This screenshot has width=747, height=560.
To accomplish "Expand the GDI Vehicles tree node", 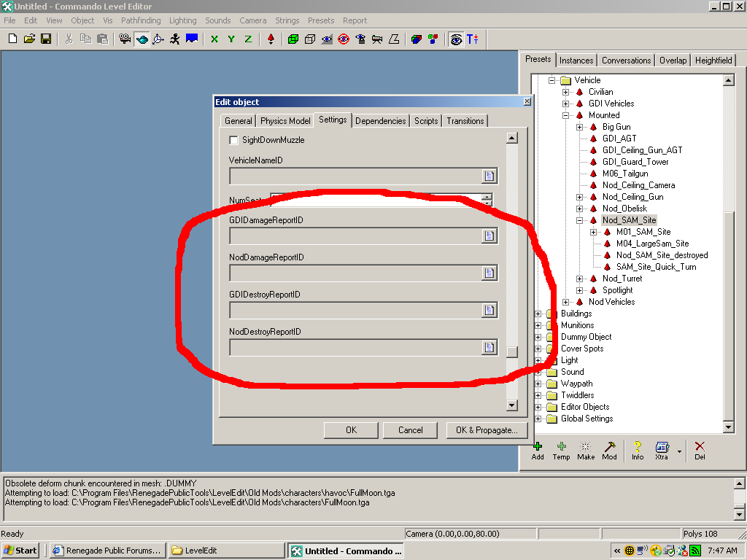I will click(x=566, y=104).
